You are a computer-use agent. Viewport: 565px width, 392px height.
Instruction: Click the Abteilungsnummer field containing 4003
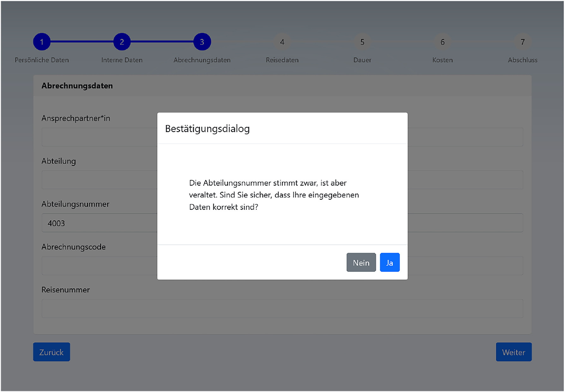[95, 223]
